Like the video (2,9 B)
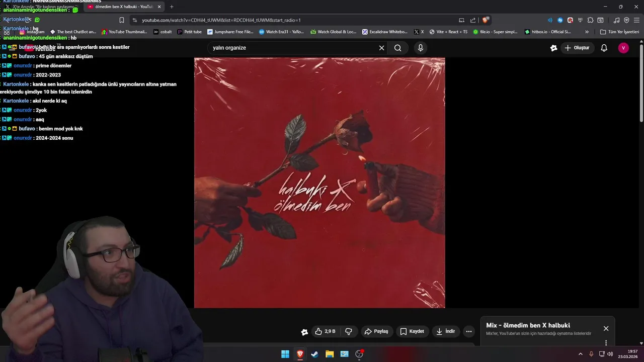 tap(325, 331)
